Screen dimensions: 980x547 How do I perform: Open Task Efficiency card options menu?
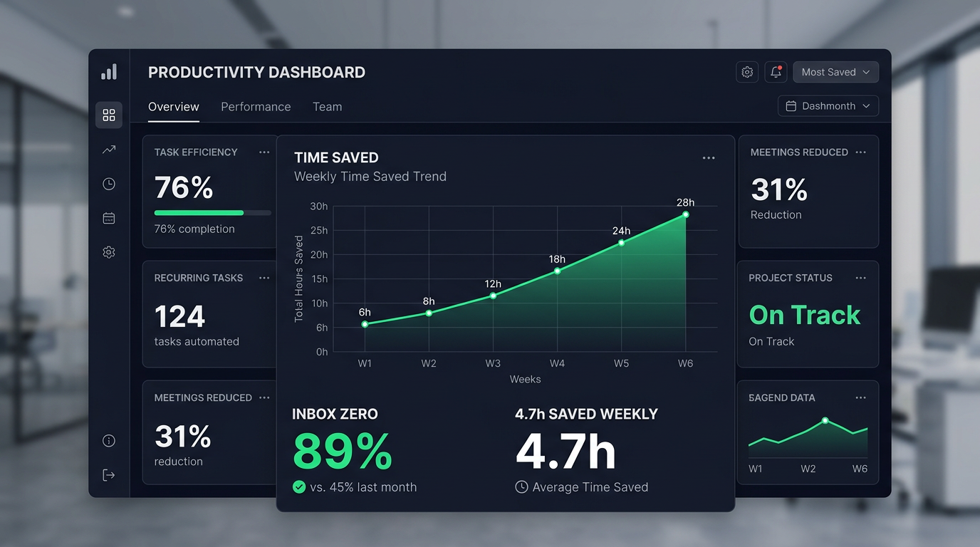(264, 152)
